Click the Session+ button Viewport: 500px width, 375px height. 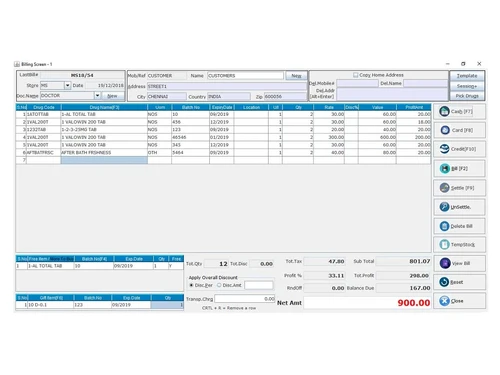point(467,86)
